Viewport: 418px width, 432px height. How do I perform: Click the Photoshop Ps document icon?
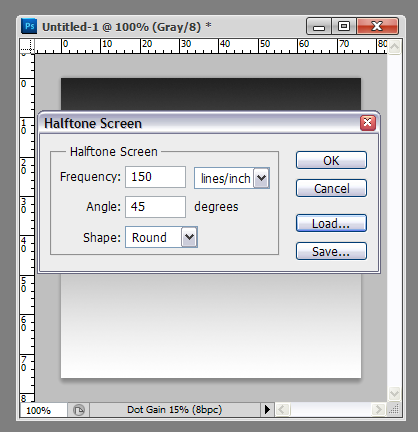coord(29,26)
